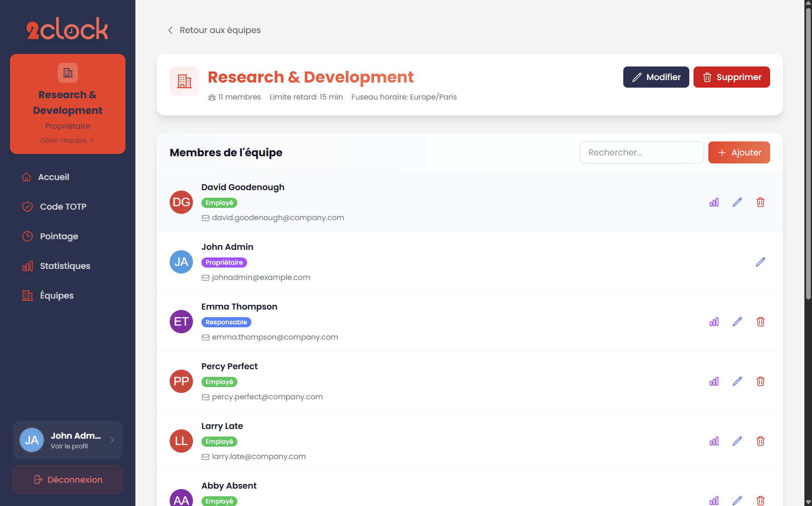Edit David Goodenough's member entry
812x506 pixels.
(737, 202)
